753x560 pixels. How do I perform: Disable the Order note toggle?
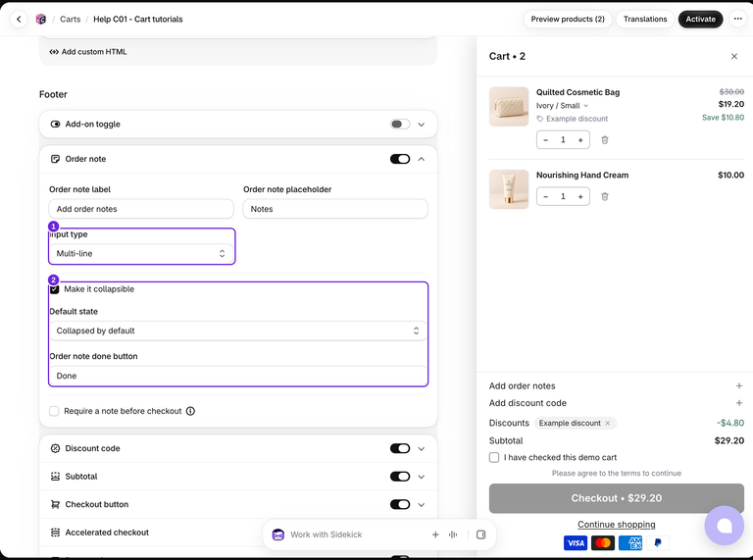[400, 159]
